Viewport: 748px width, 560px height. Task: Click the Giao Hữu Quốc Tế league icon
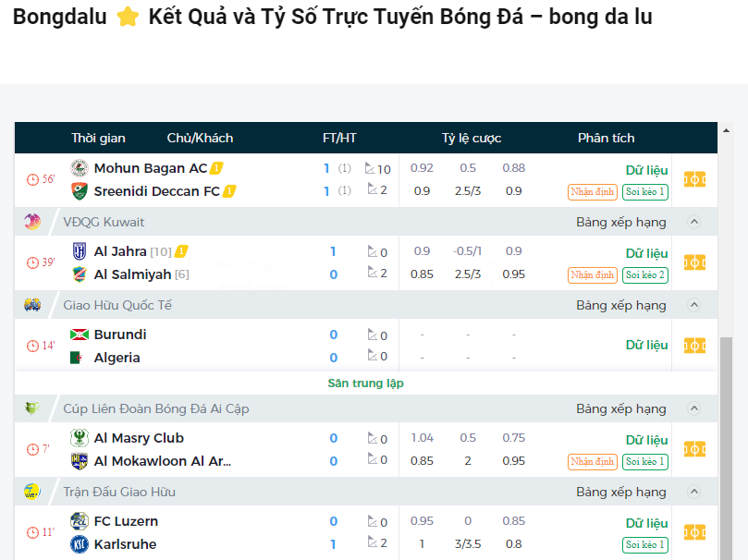coord(33,305)
